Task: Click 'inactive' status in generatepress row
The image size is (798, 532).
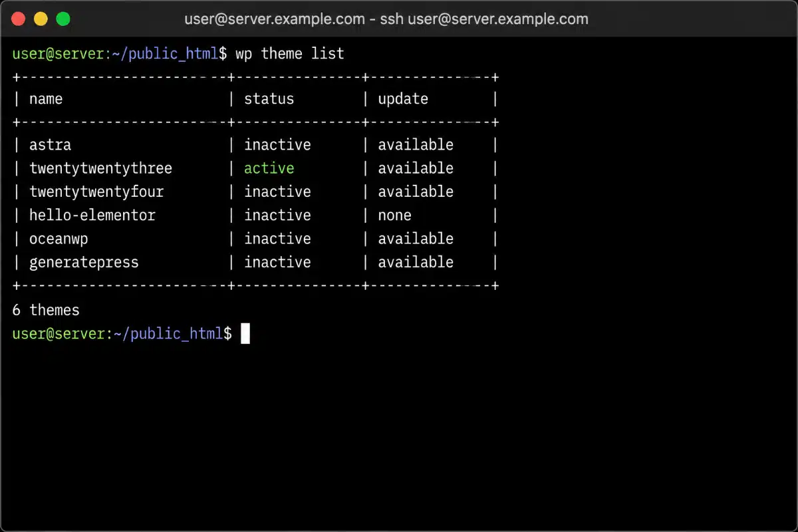Action: [x=277, y=262]
